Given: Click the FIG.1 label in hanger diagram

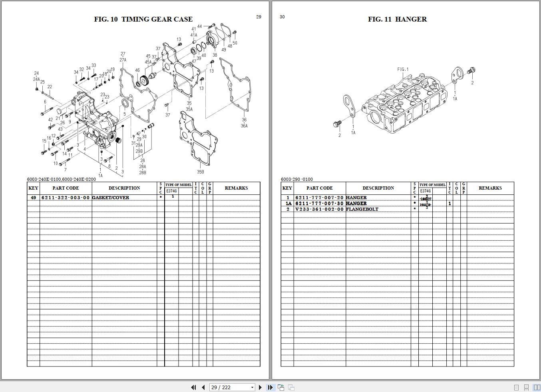Looking at the screenshot, I should click(x=403, y=69).
